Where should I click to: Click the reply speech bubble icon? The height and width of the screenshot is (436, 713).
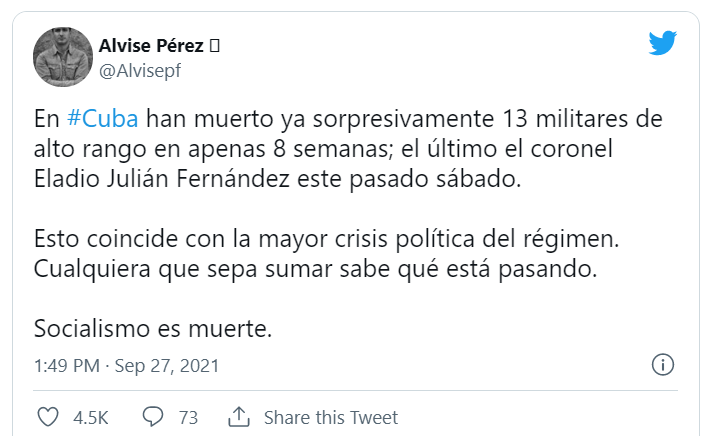[x=153, y=416]
